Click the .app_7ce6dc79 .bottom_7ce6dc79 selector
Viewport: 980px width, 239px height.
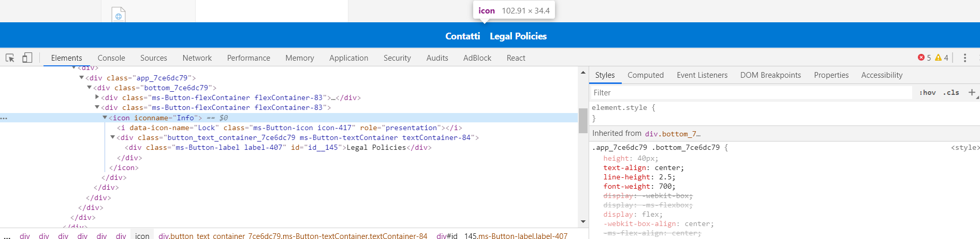click(656, 148)
